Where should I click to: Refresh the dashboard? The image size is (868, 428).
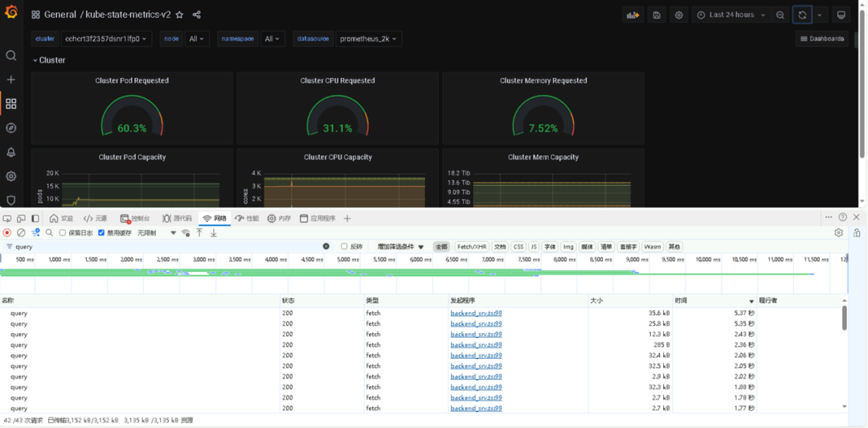802,15
